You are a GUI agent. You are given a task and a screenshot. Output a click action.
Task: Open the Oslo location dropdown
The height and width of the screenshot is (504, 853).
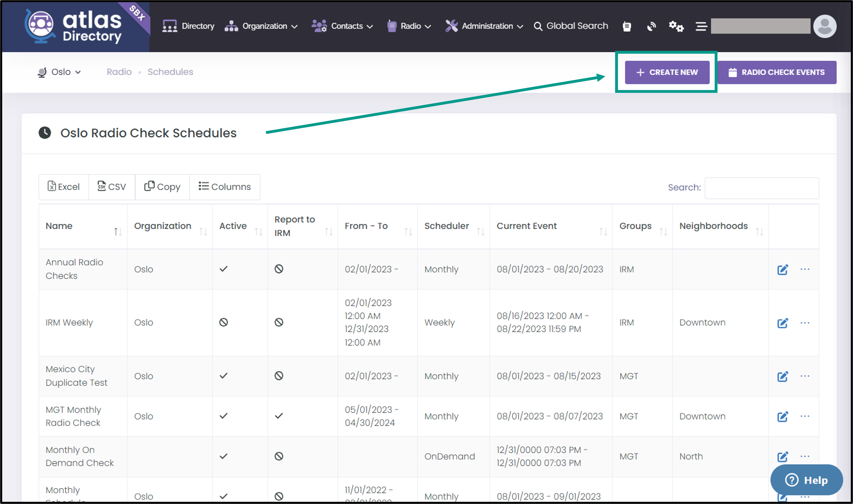59,72
